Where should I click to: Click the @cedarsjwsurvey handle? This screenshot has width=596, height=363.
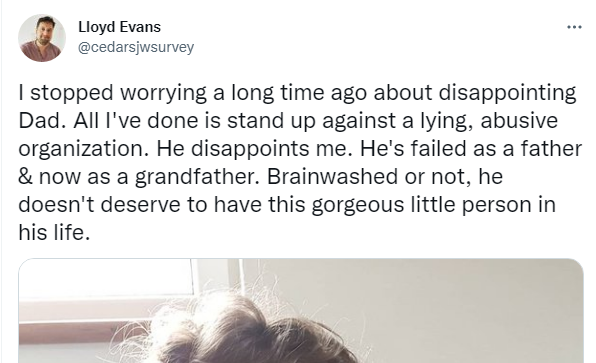coord(136,48)
